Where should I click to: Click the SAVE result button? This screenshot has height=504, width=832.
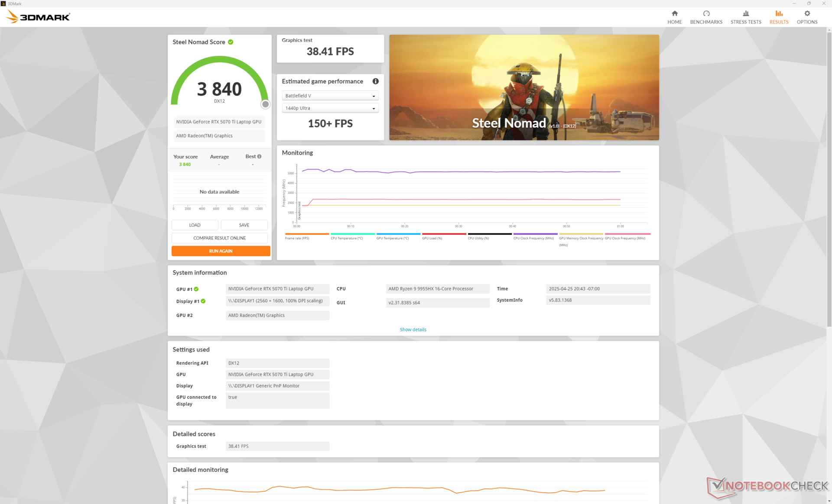[x=244, y=225]
